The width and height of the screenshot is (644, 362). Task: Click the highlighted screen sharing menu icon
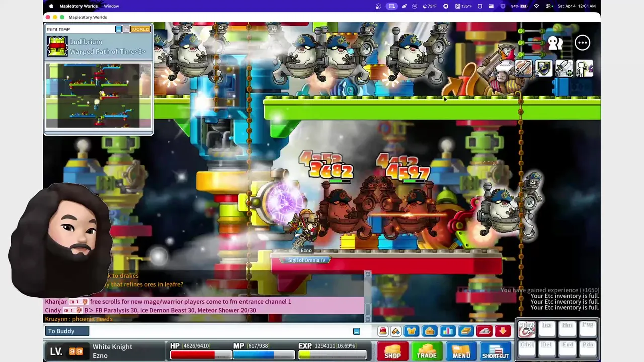pyautogui.click(x=391, y=6)
